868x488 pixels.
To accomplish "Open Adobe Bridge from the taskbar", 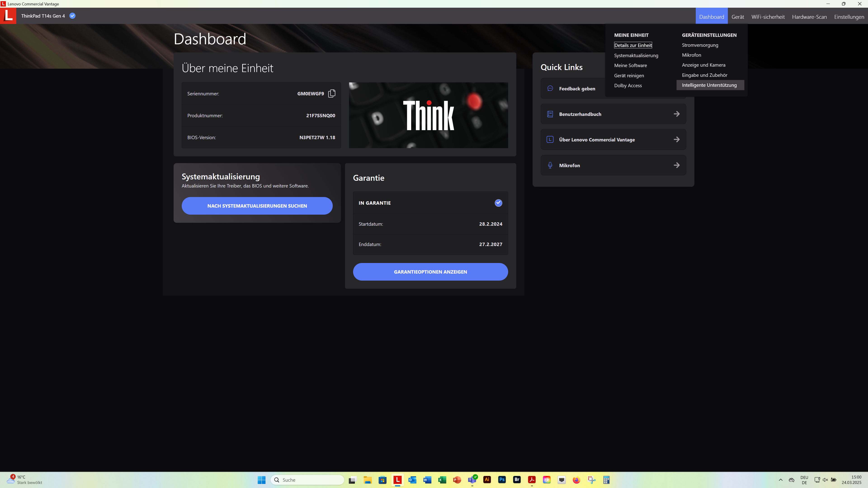I will click(517, 480).
